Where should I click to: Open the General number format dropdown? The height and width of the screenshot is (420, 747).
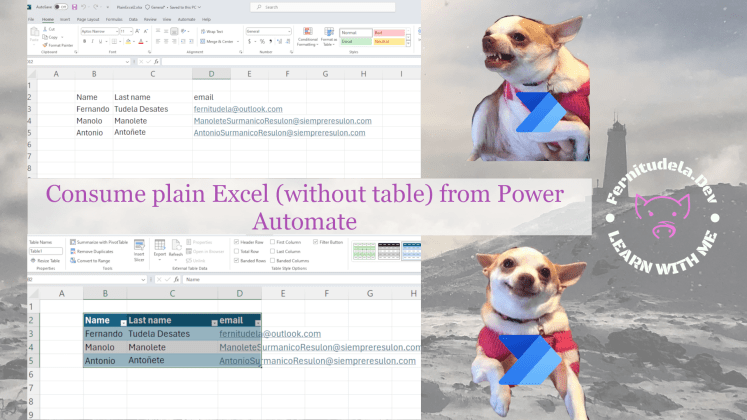[x=289, y=31]
